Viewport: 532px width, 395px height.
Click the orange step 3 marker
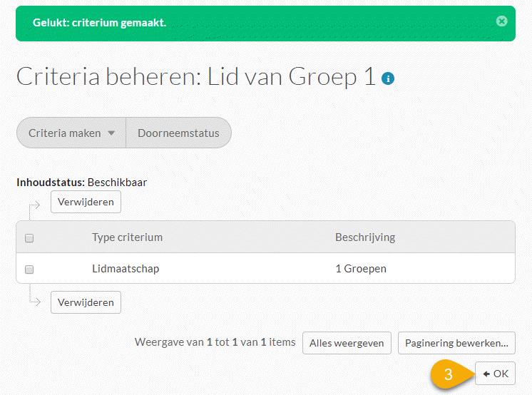(x=449, y=374)
